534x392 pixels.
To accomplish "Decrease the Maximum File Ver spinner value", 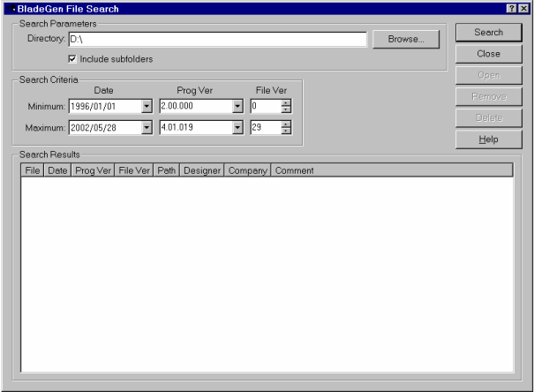I will pyautogui.click(x=285, y=131).
